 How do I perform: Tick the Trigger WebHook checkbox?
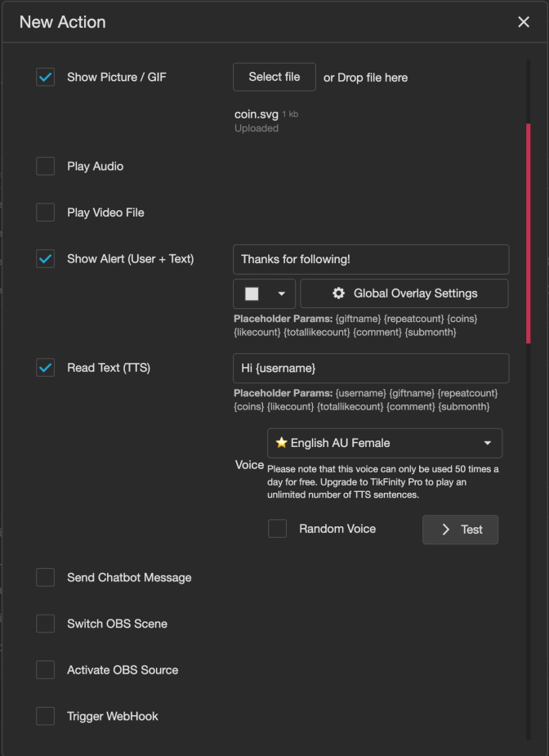45,717
